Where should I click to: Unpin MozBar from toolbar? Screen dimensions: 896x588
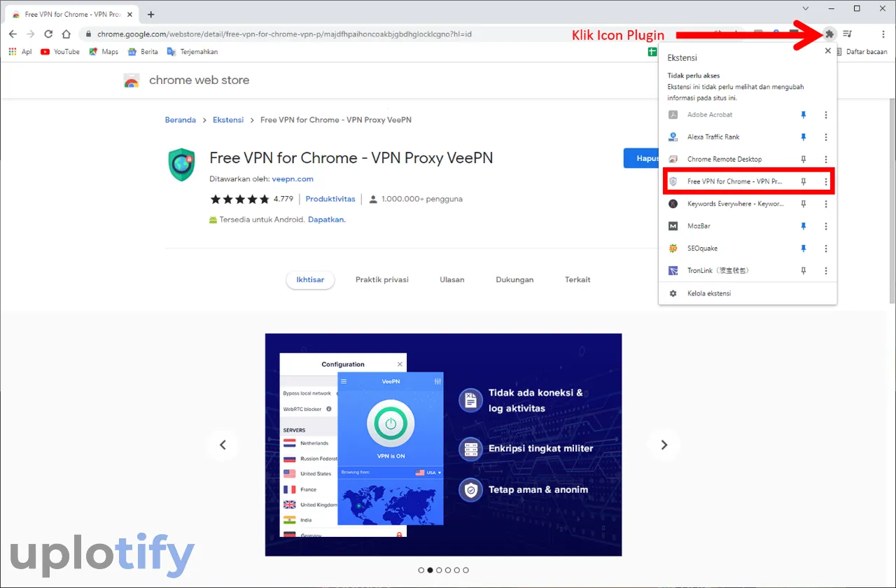point(804,226)
